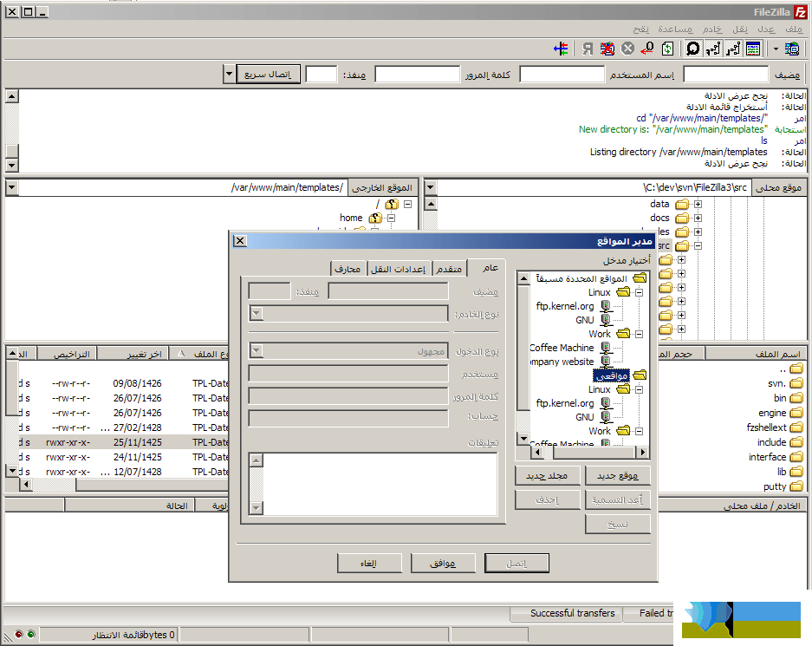
Task: Collapse the first Work folder in Site Manager
Action: [640, 334]
